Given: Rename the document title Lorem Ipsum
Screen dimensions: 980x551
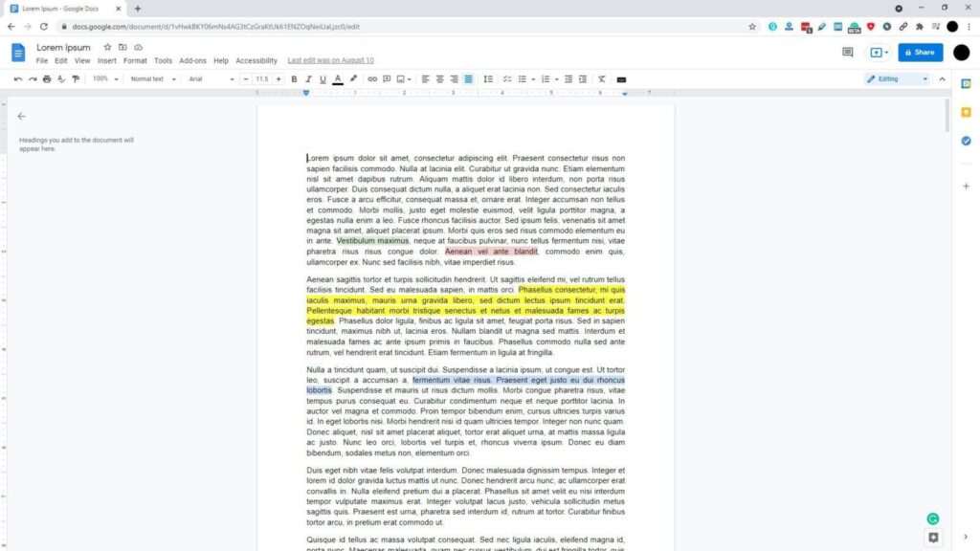Looking at the screenshot, I should [x=63, y=48].
